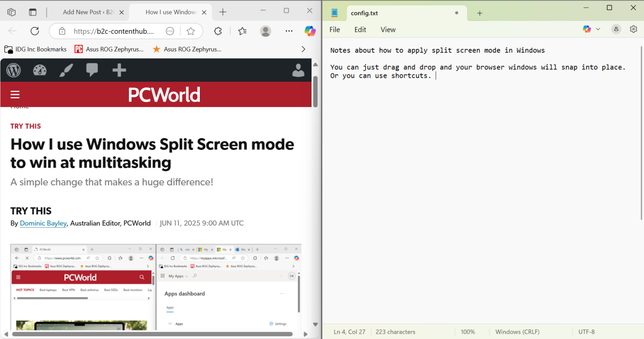The image size is (644, 339).
Task: Switch to Add New Post tab
Action: click(88, 12)
